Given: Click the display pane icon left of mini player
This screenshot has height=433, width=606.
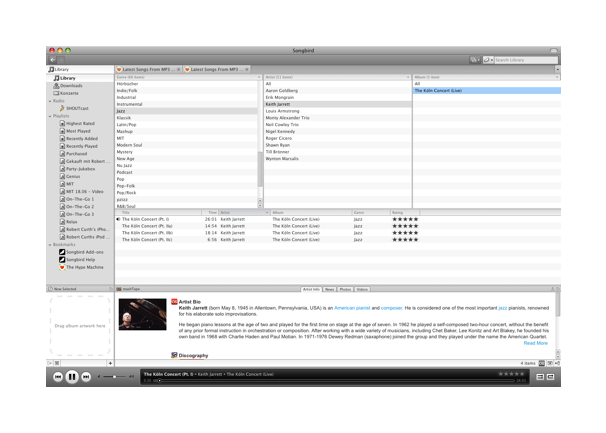Looking at the screenshot, I should pos(540,377).
